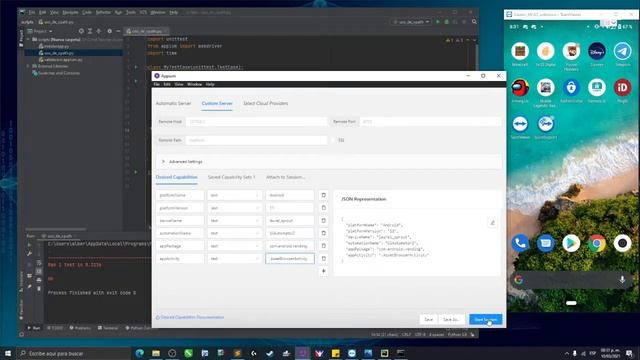Open Play Store in the phone dock
640x360 pixels.
tap(571, 243)
